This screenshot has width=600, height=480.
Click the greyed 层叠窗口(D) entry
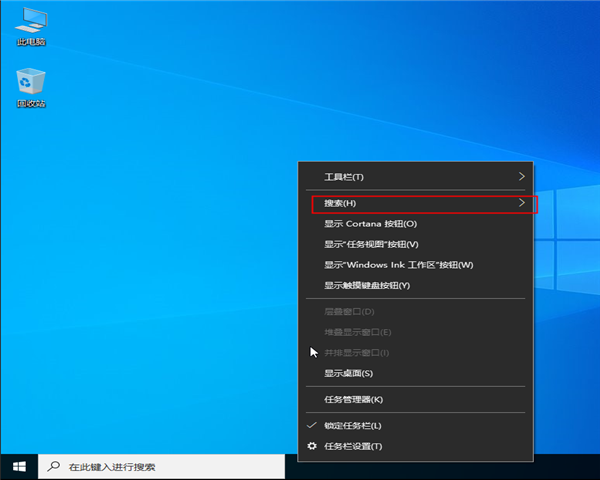[x=347, y=311]
